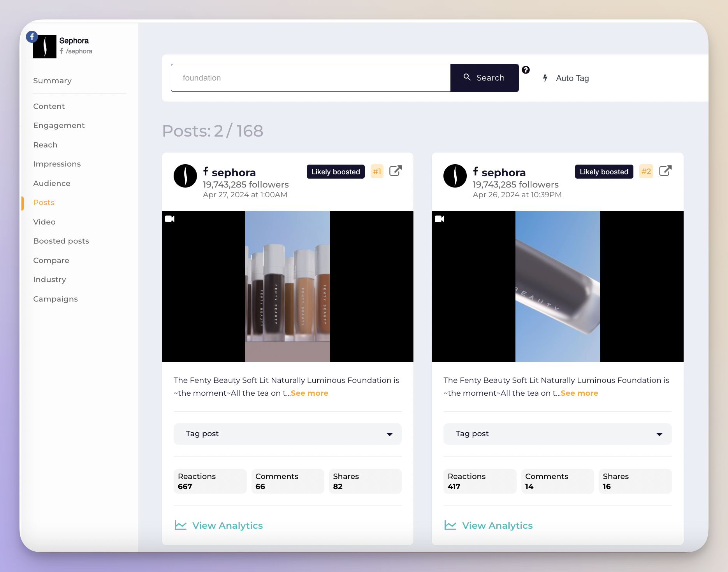Open the Summary section

(x=52, y=81)
